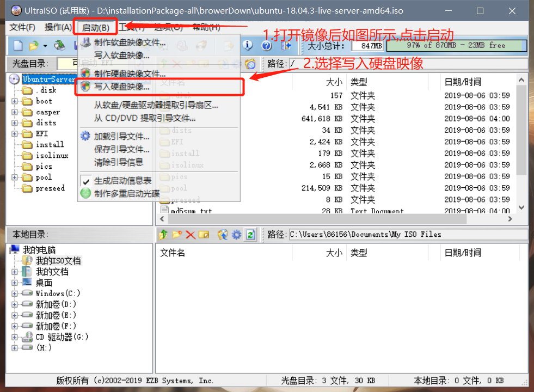Open the 操作(A) menu
Viewport: 534px width, 392px height.
[58, 27]
